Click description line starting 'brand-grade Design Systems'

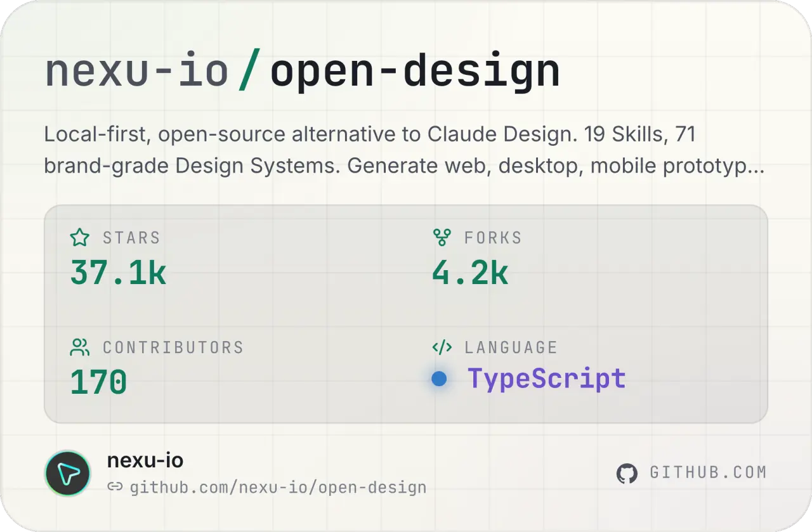tap(404, 165)
